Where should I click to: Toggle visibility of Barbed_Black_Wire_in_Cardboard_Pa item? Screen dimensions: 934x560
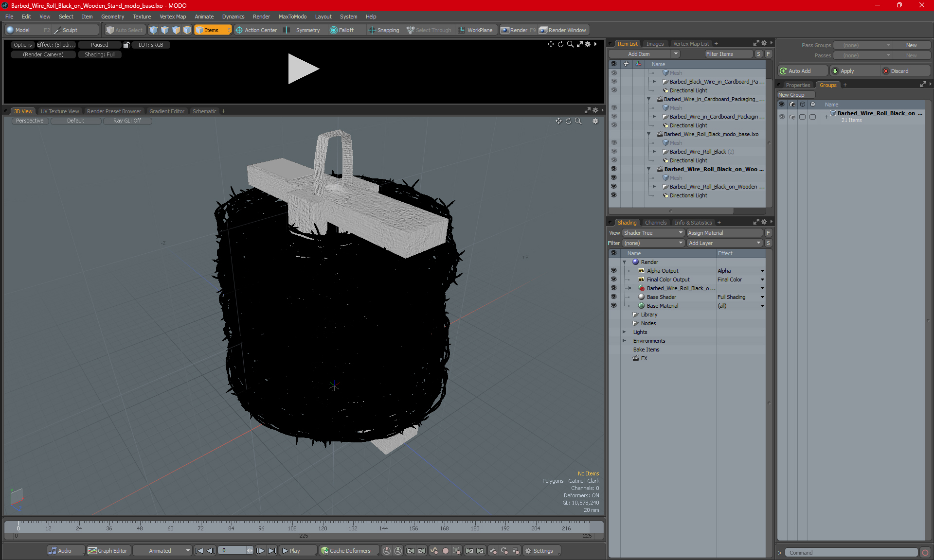[x=614, y=82]
